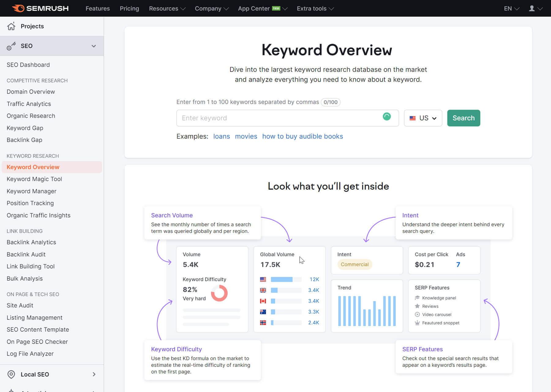Navigate to Keyword Magic Tool
The height and width of the screenshot is (392, 551).
[x=34, y=179]
